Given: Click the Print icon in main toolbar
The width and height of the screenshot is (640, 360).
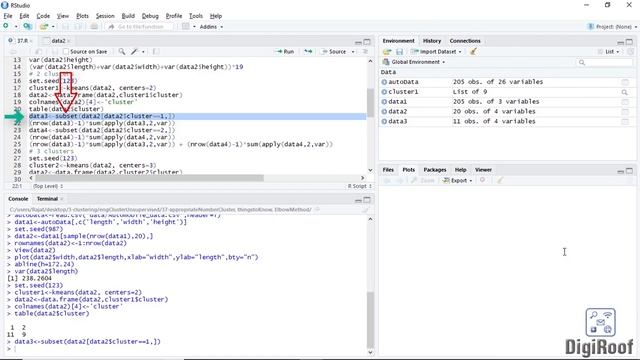Looking at the screenshot, I should [94, 27].
